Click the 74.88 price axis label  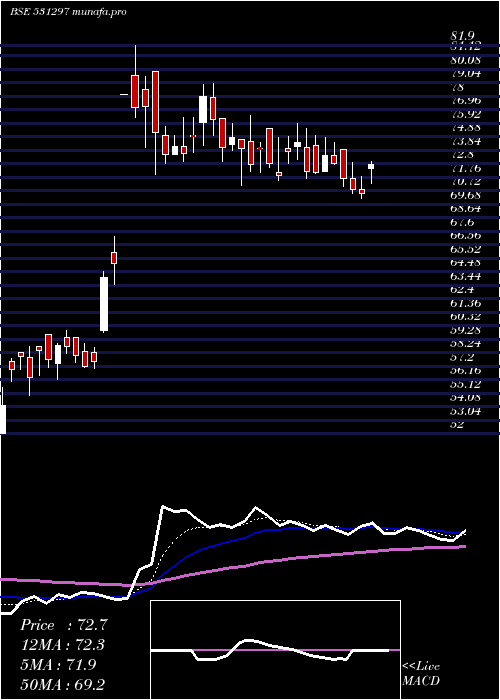pos(466,127)
